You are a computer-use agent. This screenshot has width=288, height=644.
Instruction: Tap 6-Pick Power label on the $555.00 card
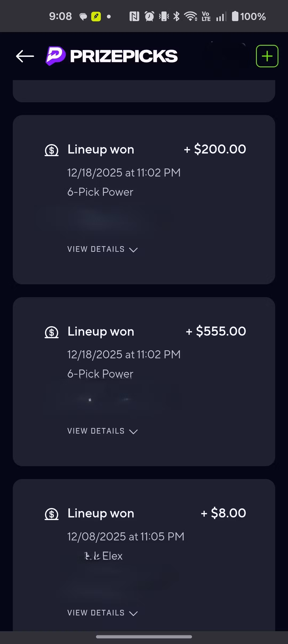pyautogui.click(x=100, y=374)
